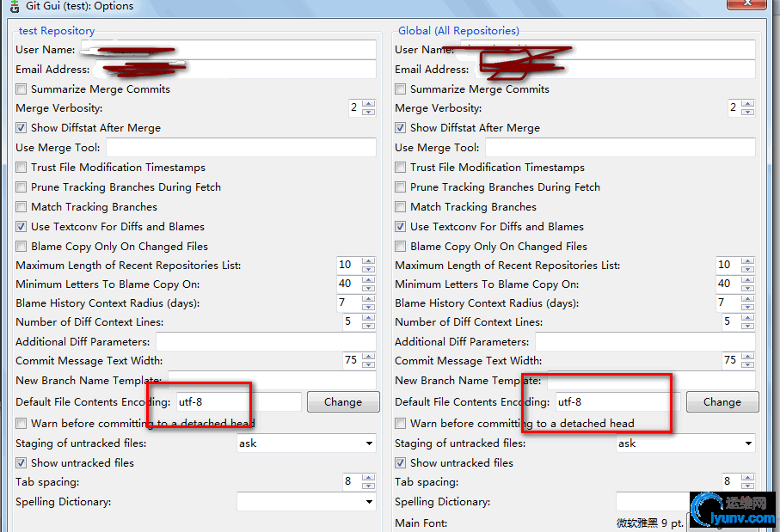Click Email Address field in test Repository
Viewport: 780px width, 532px height.
tap(236, 70)
